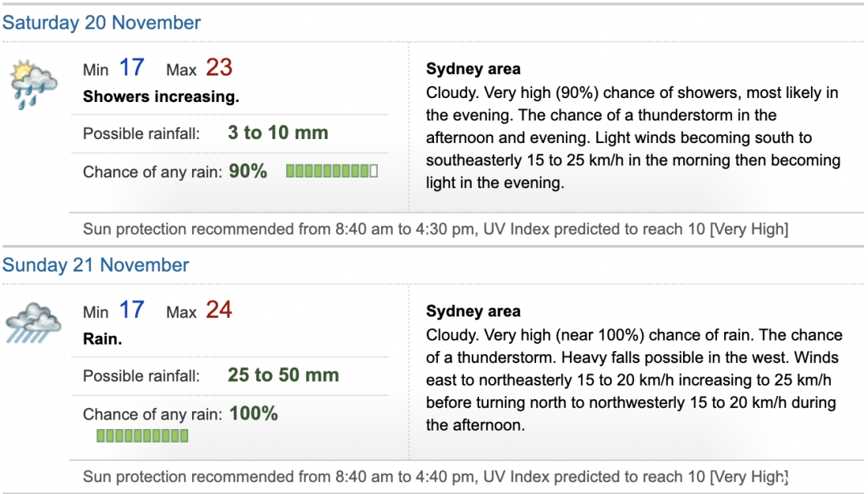Viewport: 868px width, 494px height.
Task: Click the 'Showers increasing.' summary text
Action: coord(161,97)
